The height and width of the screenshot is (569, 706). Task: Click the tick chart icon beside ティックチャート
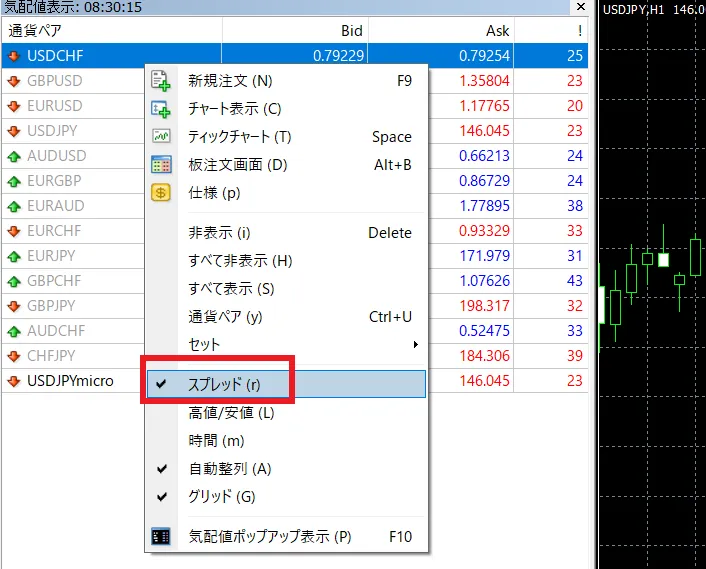(x=161, y=136)
